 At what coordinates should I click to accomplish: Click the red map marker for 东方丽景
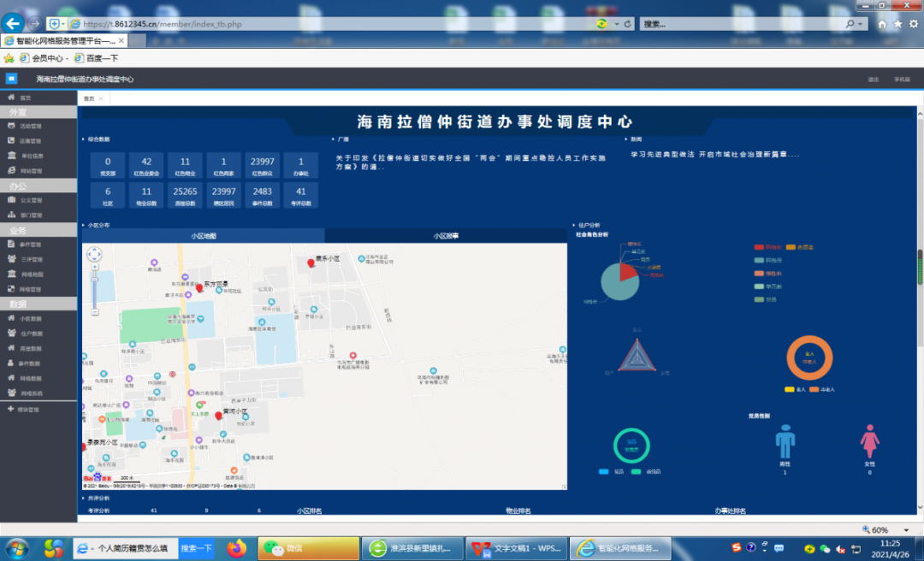(x=199, y=289)
